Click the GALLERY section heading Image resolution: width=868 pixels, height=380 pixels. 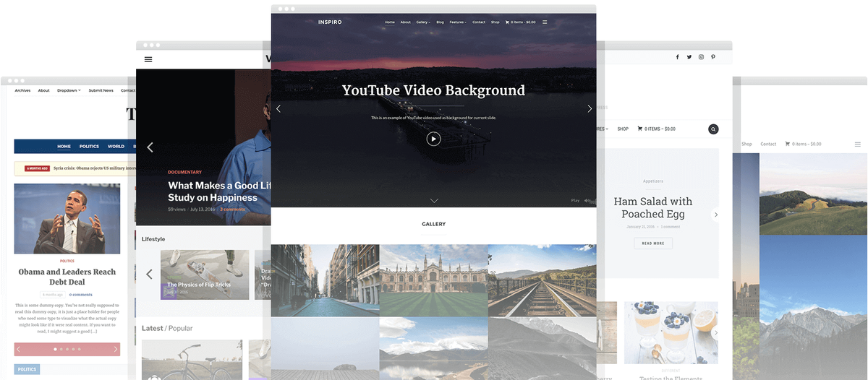pyautogui.click(x=434, y=224)
